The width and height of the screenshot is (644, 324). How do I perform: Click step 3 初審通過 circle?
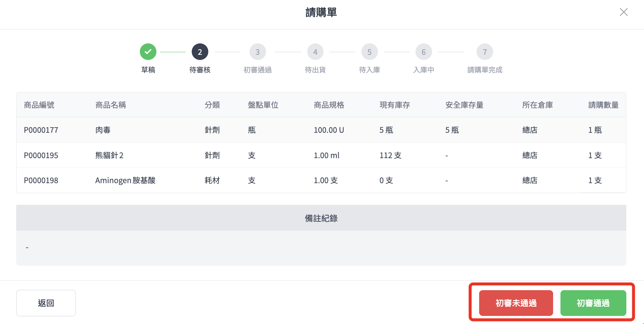click(x=258, y=52)
